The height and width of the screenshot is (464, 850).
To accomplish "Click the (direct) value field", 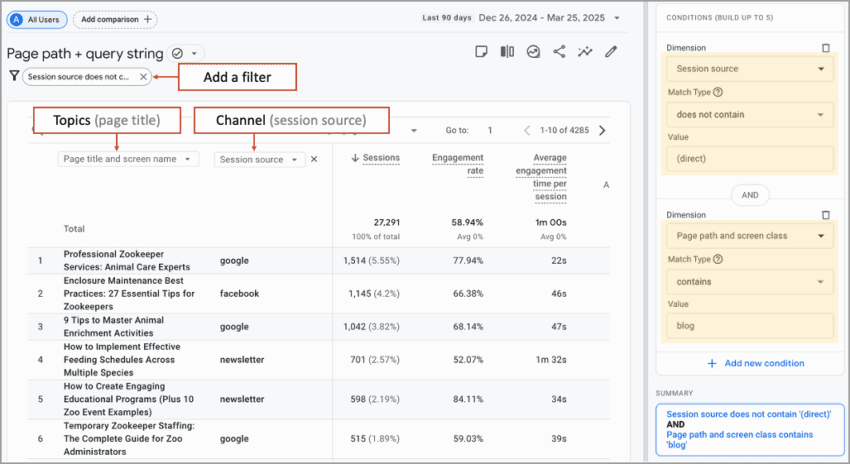I will click(x=750, y=159).
